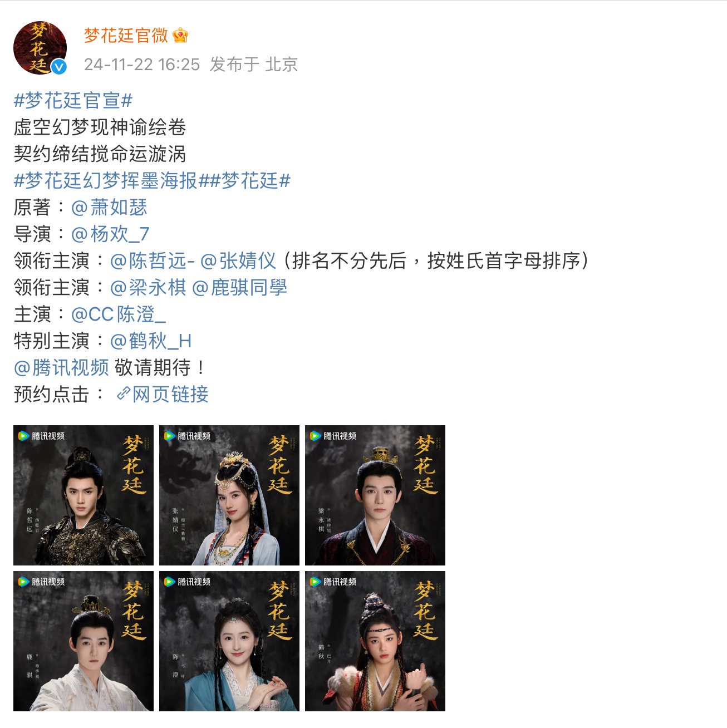Open the #梦花廷官宣# hashtag
Image resolution: width=727 pixels, height=728 pixels.
click(x=73, y=101)
